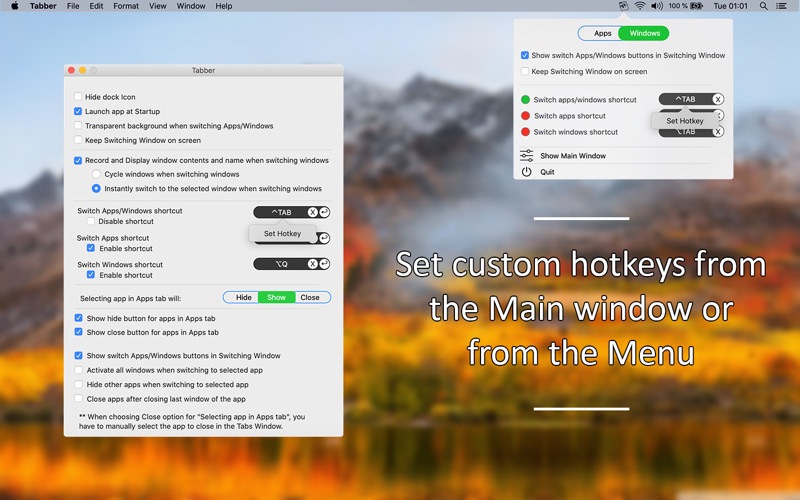800x500 pixels.
Task: Open Spotlight search magnifier icon
Action: pyautogui.click(x=763, y=6)
